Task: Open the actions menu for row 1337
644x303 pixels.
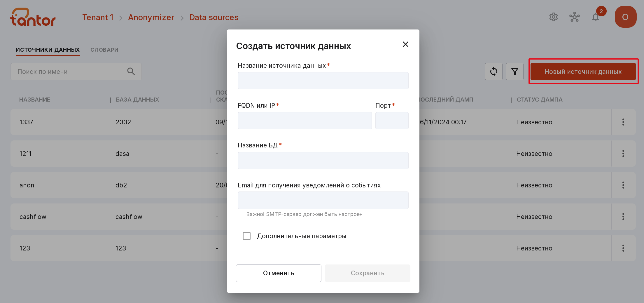Action: click(x=623, y=122)
